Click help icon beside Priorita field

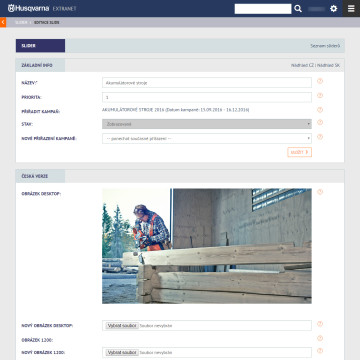pyautogui.click(x=320, y=96)
